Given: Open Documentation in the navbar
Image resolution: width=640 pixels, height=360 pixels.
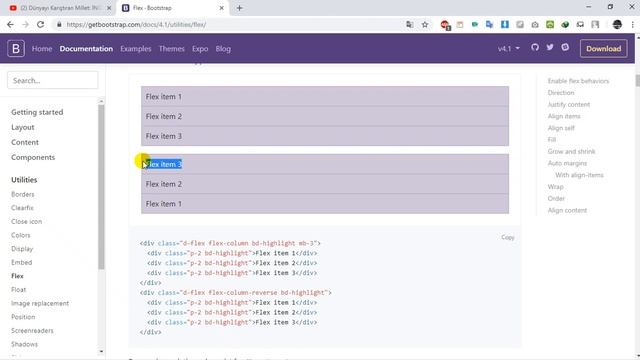Looking at the screenshot, I should pyautogui.click(x=86, y=49).
